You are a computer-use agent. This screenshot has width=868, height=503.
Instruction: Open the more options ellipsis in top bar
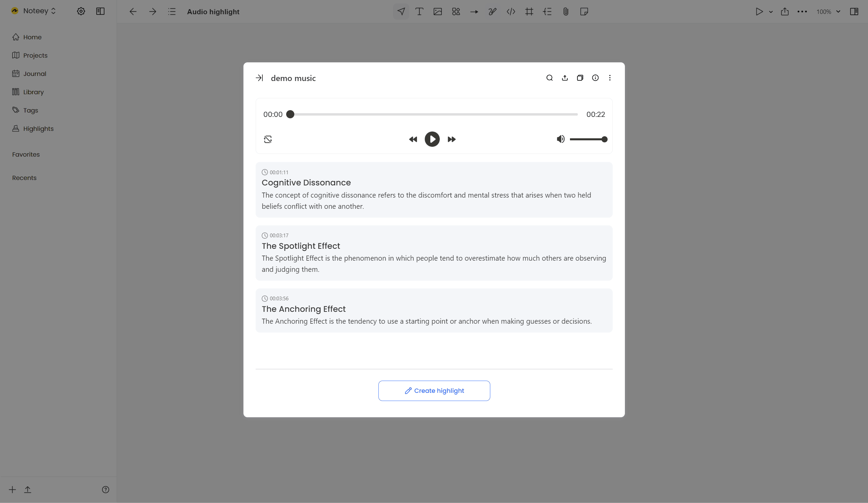coord(802,12)
